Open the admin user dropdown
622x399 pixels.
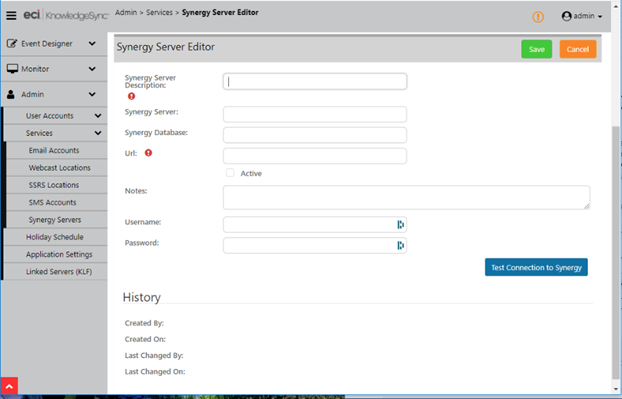[582, 16]
